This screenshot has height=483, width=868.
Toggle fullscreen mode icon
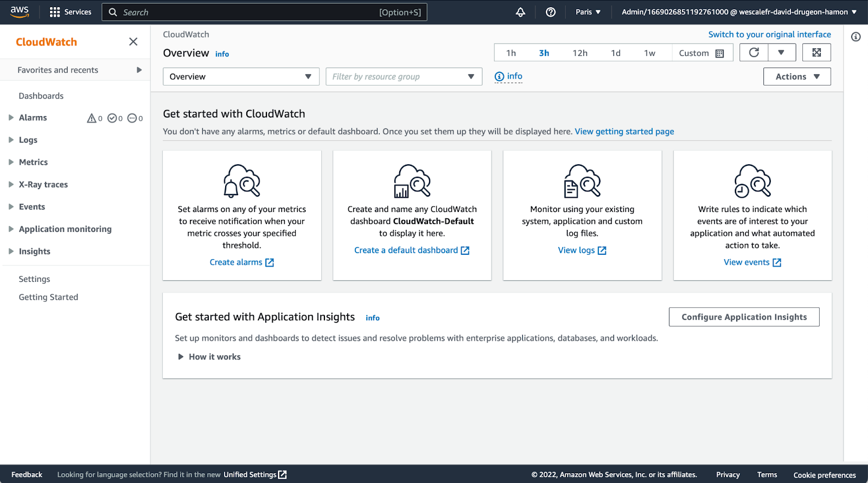[816, 53]
